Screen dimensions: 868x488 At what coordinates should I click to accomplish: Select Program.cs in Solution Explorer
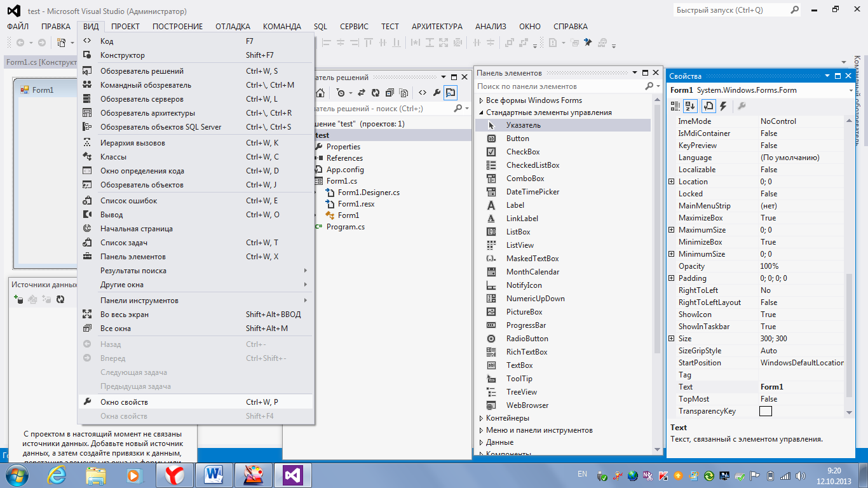[x=346, y=227]
